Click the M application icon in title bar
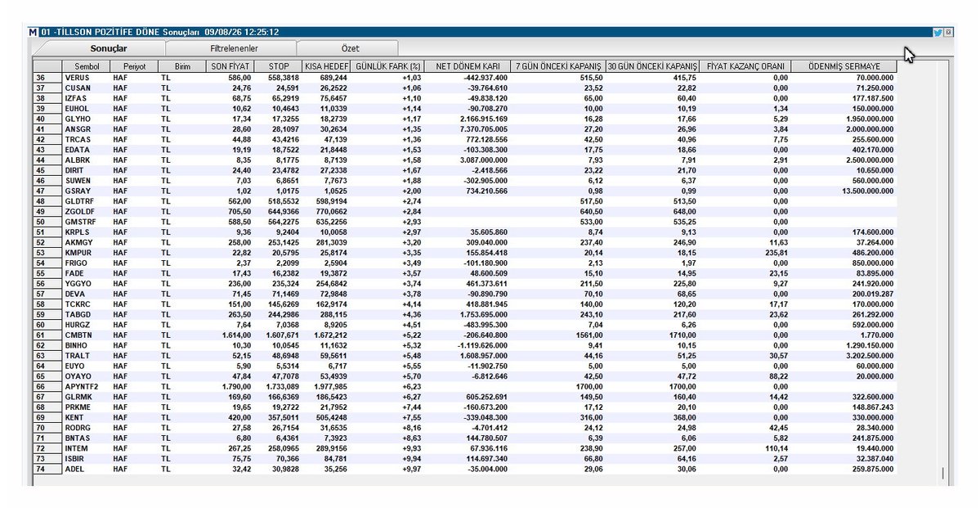 pos(34,33)
